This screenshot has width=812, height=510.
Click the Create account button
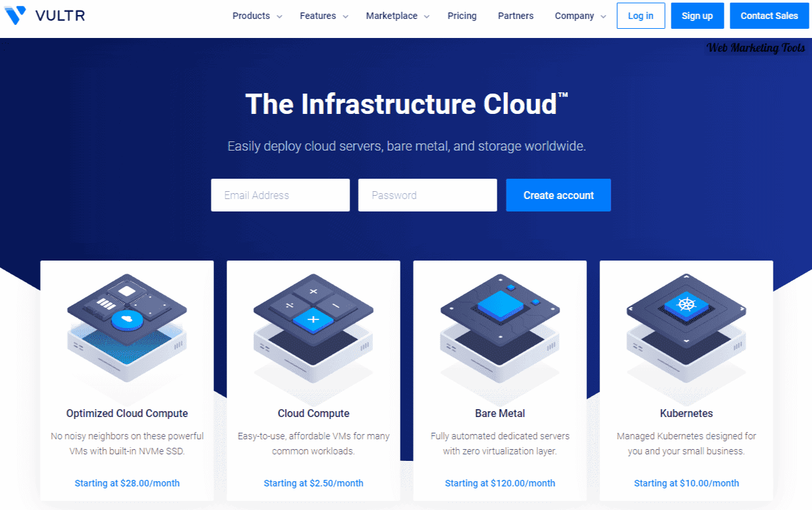(x=558, y=195)
